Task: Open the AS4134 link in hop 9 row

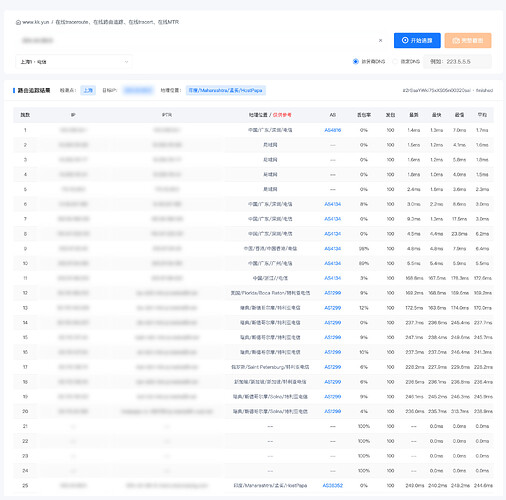Action: (333, 248)
